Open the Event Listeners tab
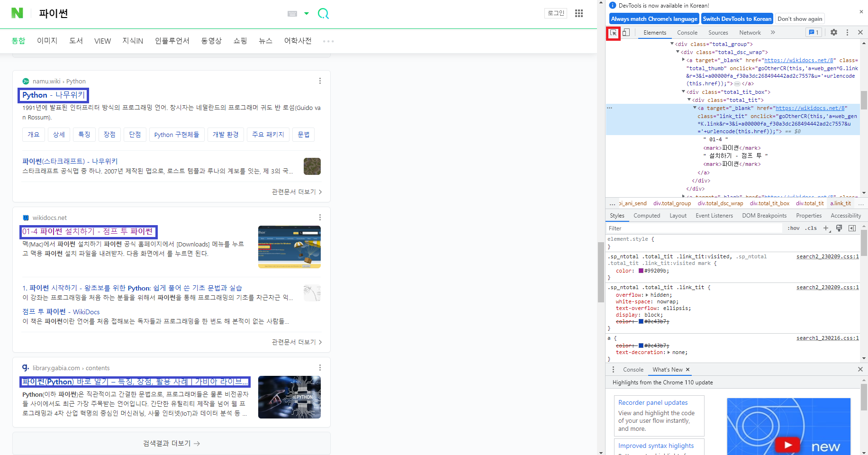This screenshot has width=868, height=455. point(714,216)
